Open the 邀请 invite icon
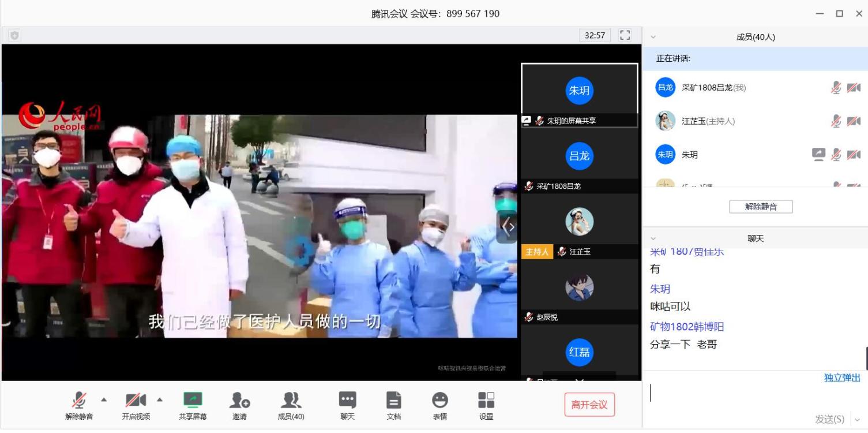This screenshot has width=868, height=433. (239, 400)
